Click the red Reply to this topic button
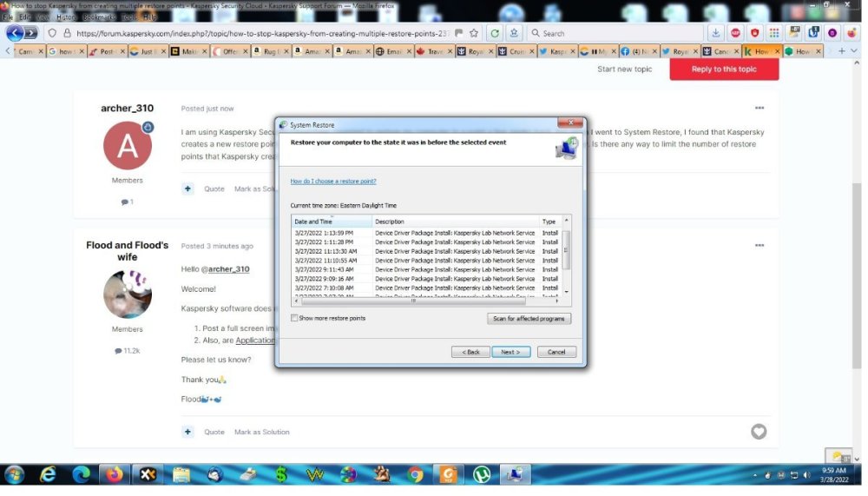 point(724,69)
